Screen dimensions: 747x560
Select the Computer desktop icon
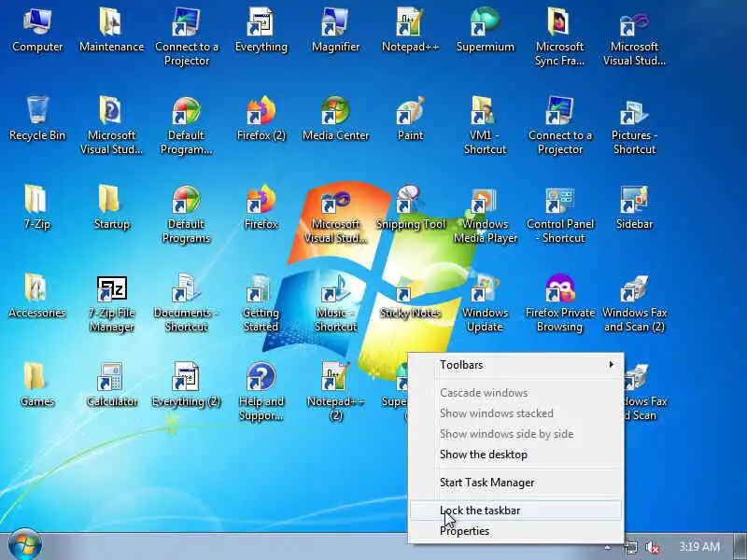coord(37,30)
